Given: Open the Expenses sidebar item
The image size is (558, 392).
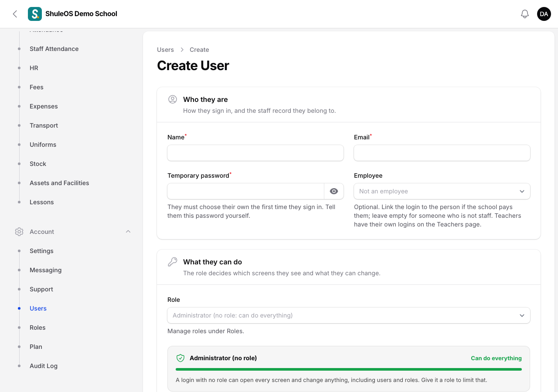Looking at the screenshot, I should point(44,106).
